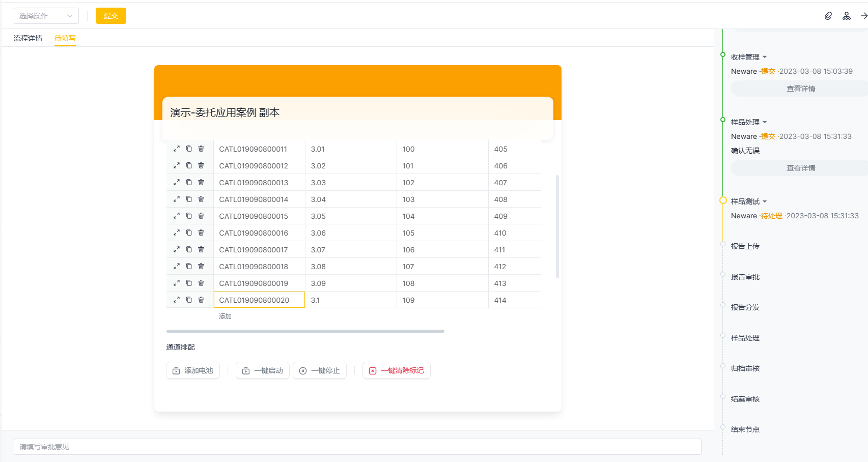Image resolution: width=868 pixels, height=462 pixels.
Task: Expand row CATL019090800020 to full view
Action: pos(177,300)
